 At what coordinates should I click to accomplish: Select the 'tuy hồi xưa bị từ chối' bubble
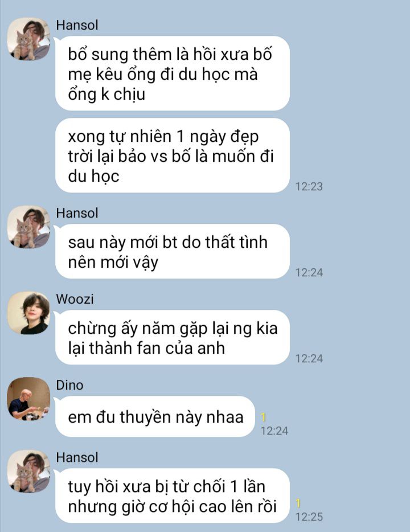pyautogui.click(x=173, y=496)
